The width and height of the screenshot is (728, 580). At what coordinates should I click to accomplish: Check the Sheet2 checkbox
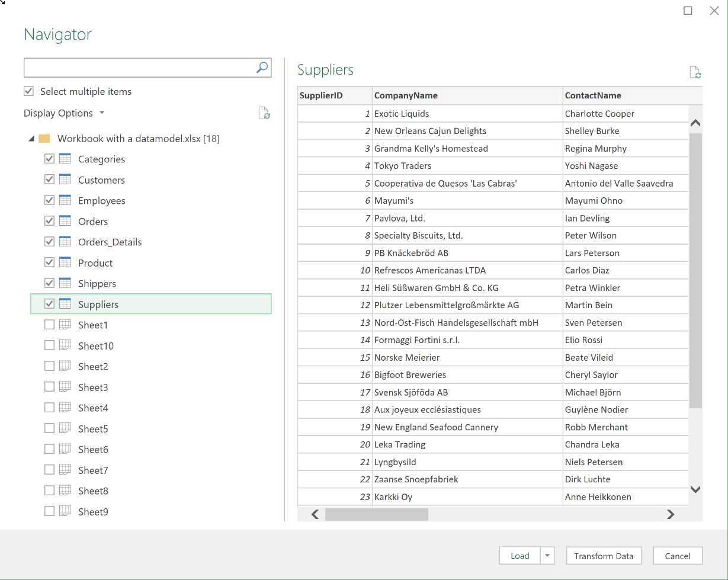[49, 366]
